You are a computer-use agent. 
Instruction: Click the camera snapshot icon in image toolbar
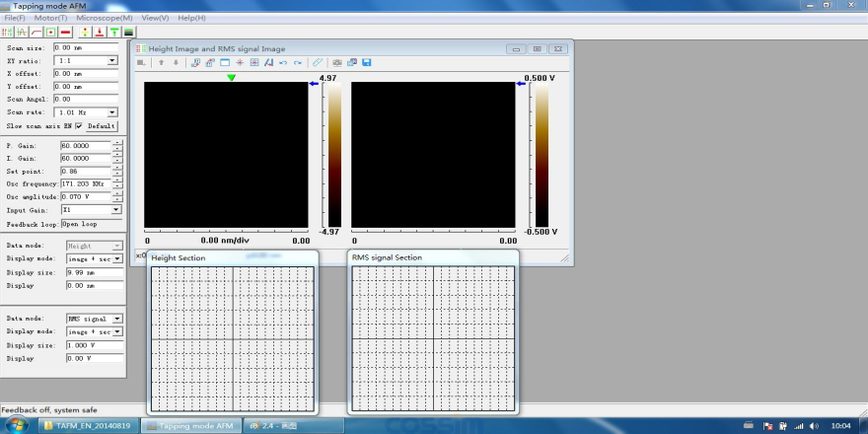[335, 63]
